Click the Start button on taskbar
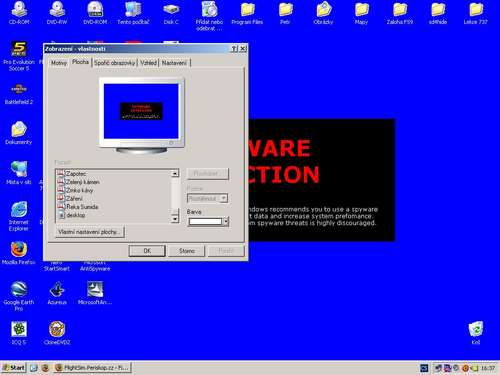This screenshot has height=375, width=500. pyautogui.click(x=14, y=368)
